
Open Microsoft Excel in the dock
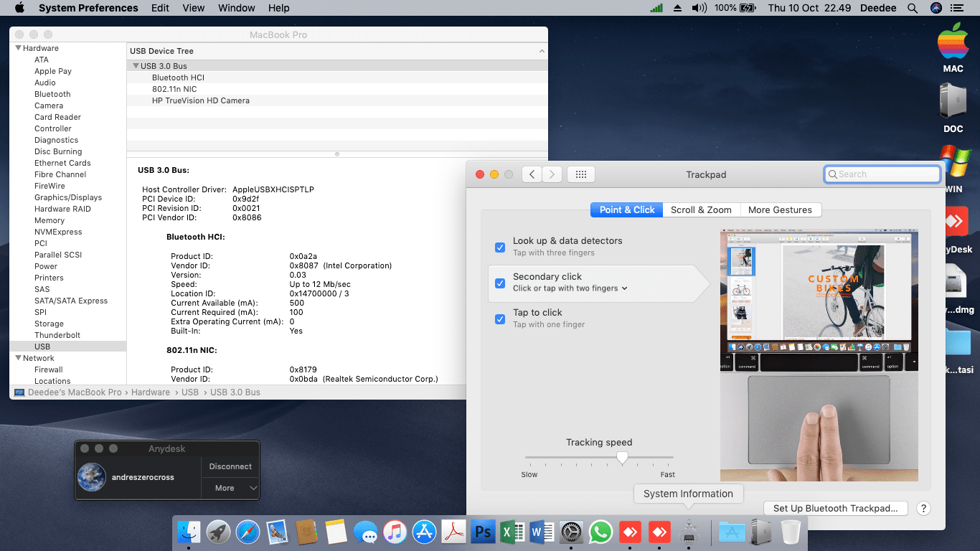point(512,532)
